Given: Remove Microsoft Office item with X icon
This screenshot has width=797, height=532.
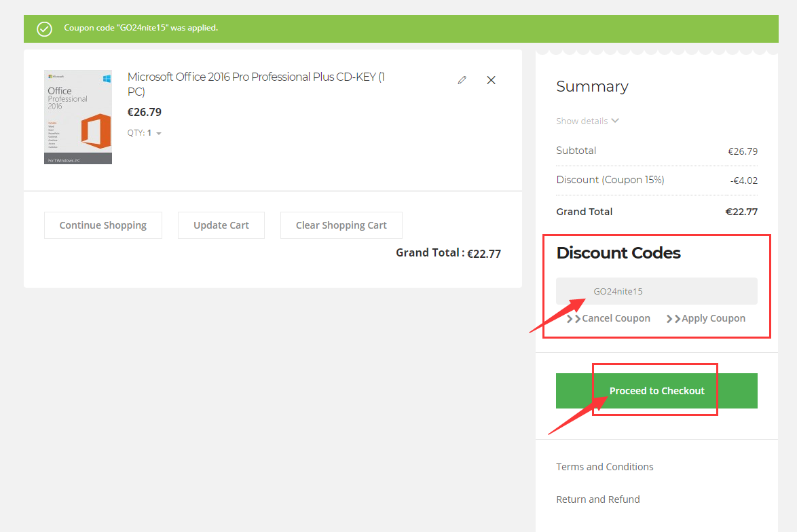Looking at the screenshot, I should 491,80.
